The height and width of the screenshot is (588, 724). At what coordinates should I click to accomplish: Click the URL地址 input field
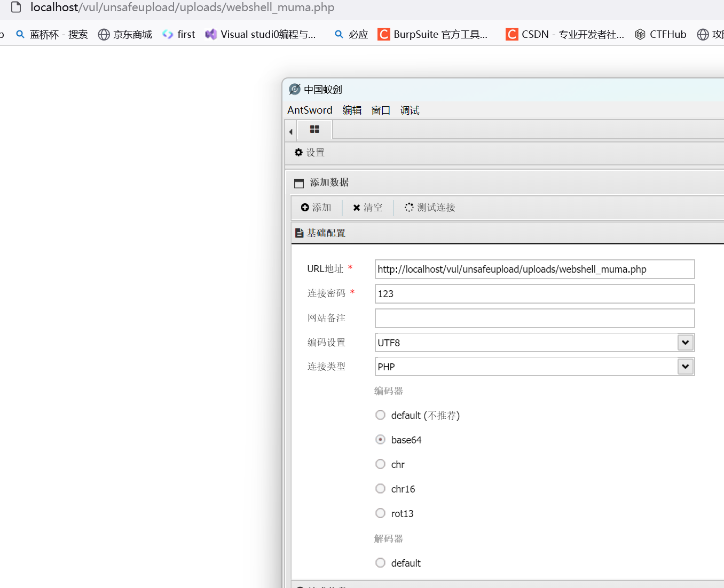534,269
